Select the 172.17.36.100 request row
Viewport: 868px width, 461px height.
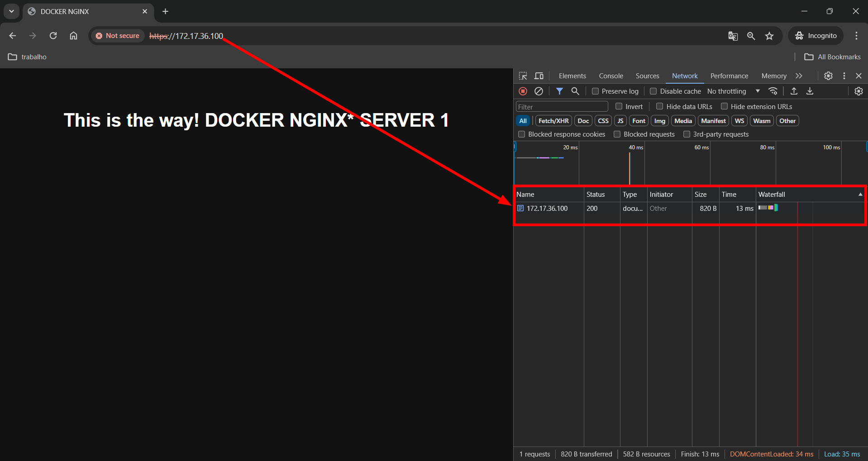[690, 209]
